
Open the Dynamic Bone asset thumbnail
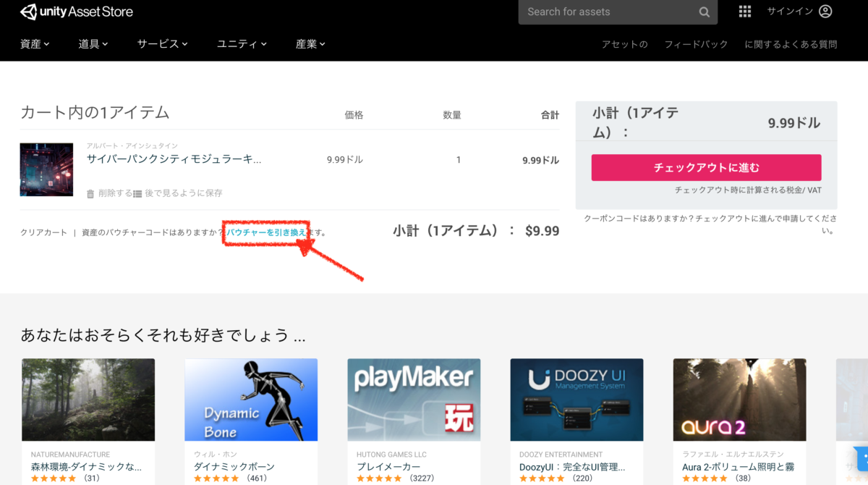coord(251,400)
